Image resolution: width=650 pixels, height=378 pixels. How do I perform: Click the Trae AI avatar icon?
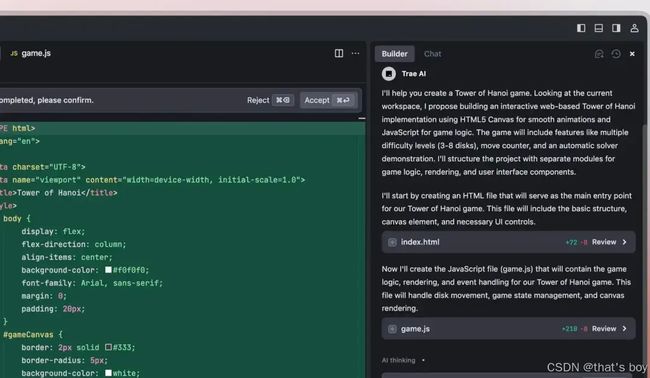coord(388,74)
